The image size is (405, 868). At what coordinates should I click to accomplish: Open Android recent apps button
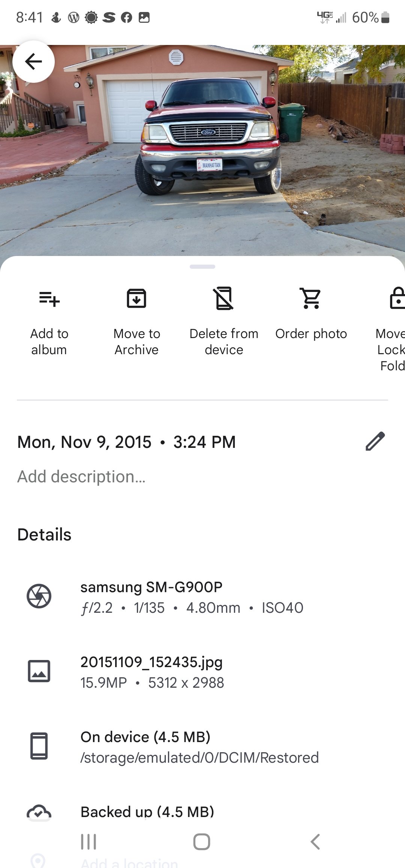coord(89,842)
